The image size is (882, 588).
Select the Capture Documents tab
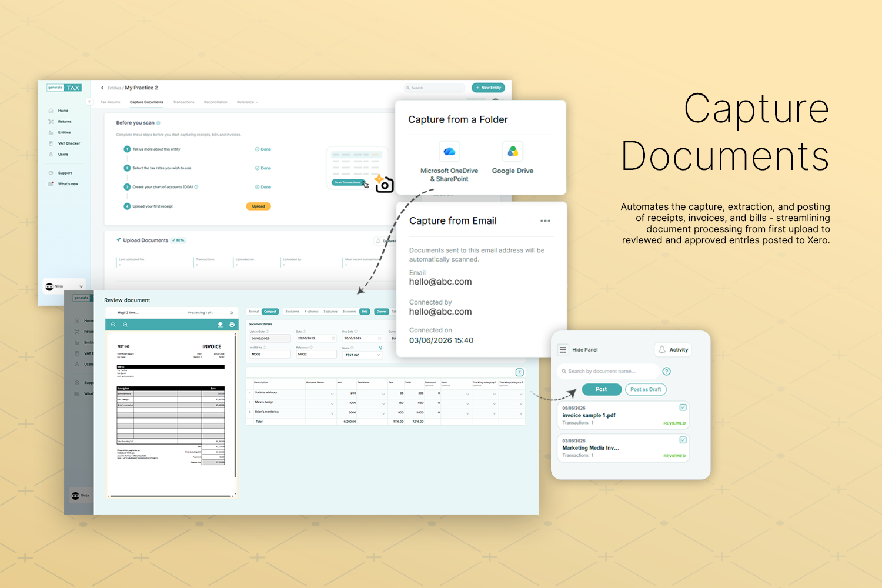[146, 102]
